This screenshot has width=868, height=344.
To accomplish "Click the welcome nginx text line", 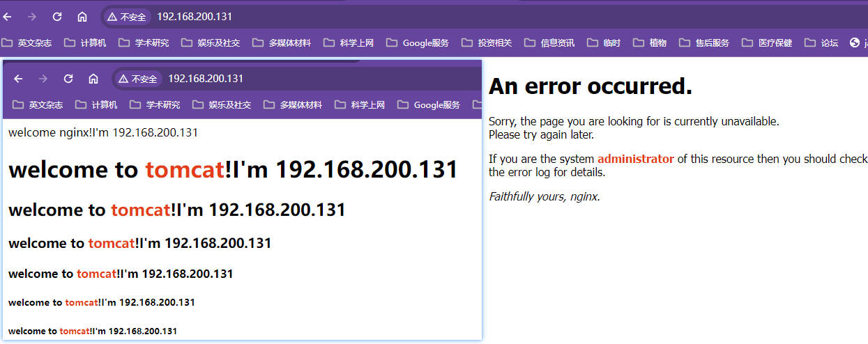I will click(103, 132).
